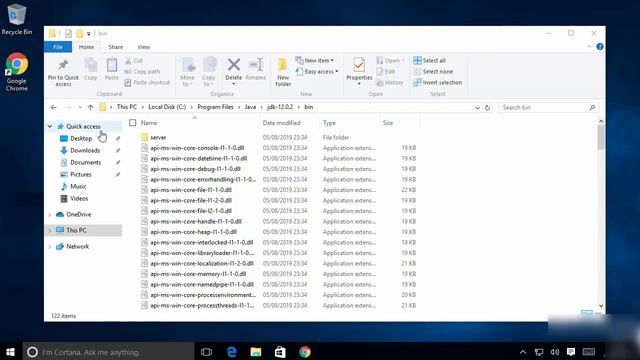This screenshot has height=360, width=640.
Task: Select Music in the navigation pane
Action: [78, 187]
